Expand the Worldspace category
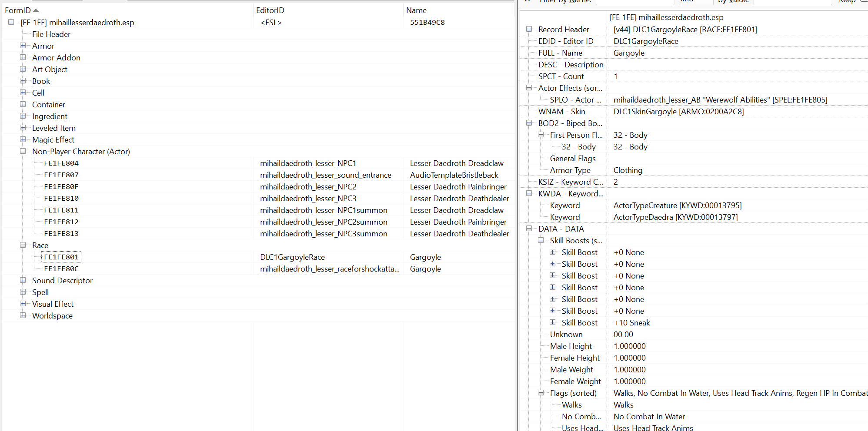 click(23, 315)
